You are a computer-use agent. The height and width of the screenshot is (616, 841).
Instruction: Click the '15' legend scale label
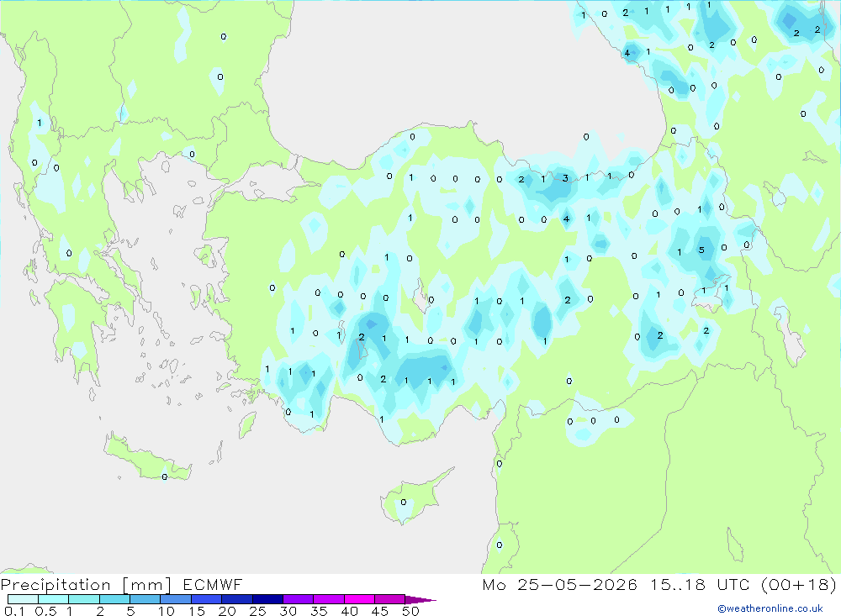[197, 611]
